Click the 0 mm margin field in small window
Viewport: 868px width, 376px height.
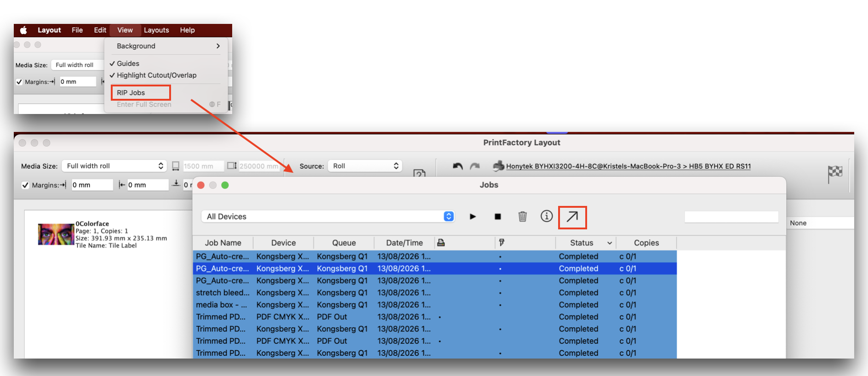click(x=78, y=82)
